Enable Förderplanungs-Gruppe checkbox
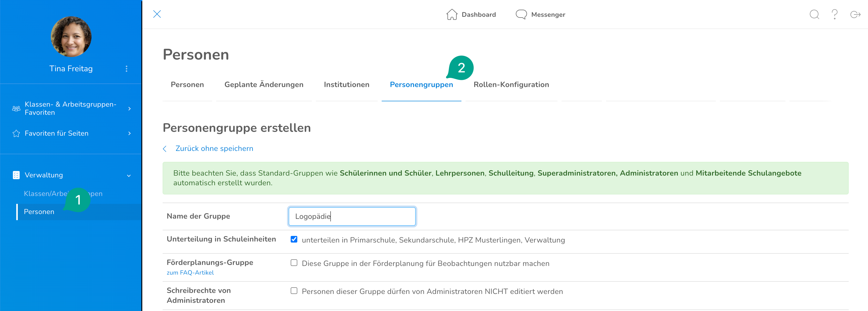Viewport: 868px width, 311px height. point(294,263)
